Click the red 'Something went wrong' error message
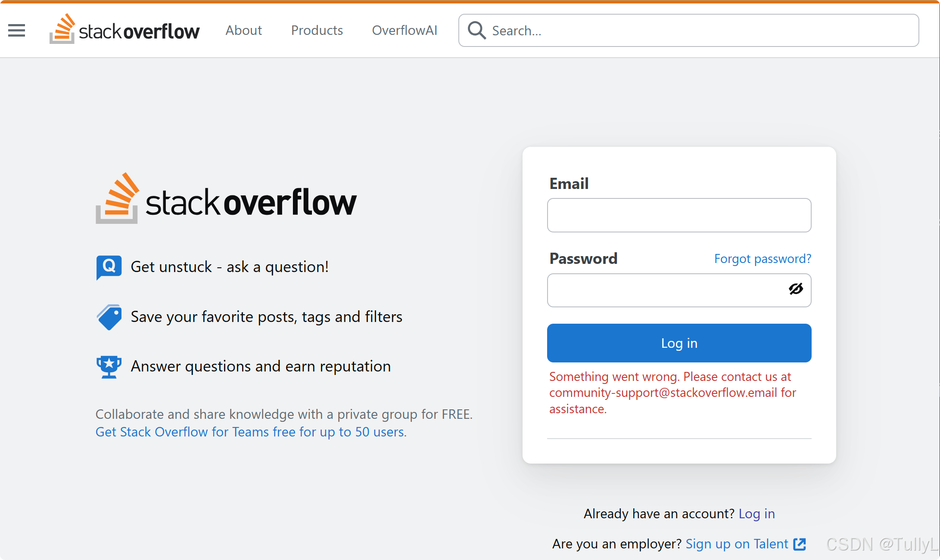Image resolution: width=940 pixels, height=560 pixels. pyautogui.click(x=673, y=393)
